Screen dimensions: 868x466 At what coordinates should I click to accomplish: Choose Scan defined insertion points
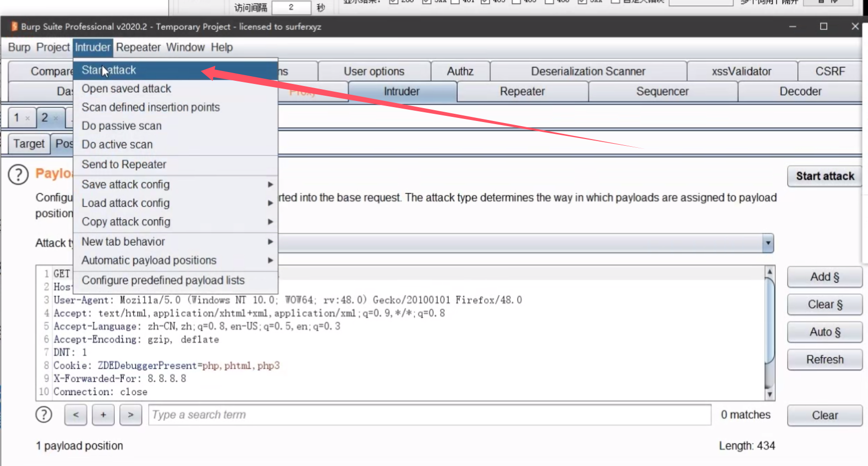(176, 107)
